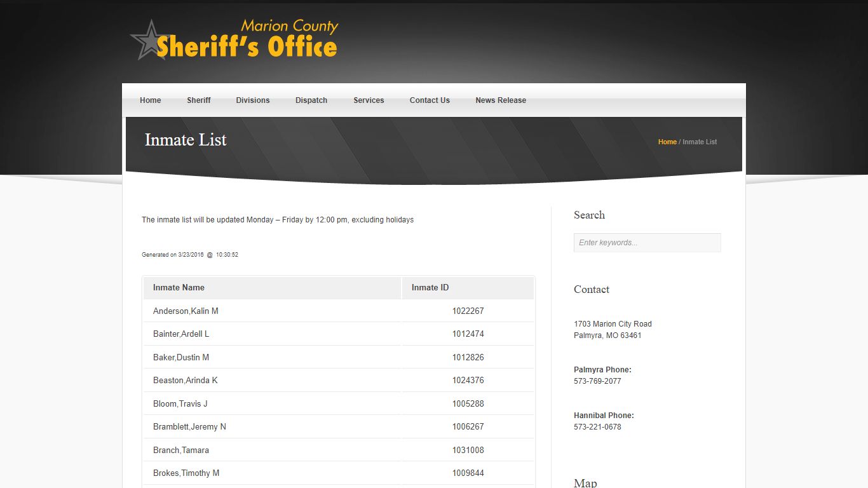Open the Services menu item
Viewport: 868px width, 488px height.
[x=369, y=100]
